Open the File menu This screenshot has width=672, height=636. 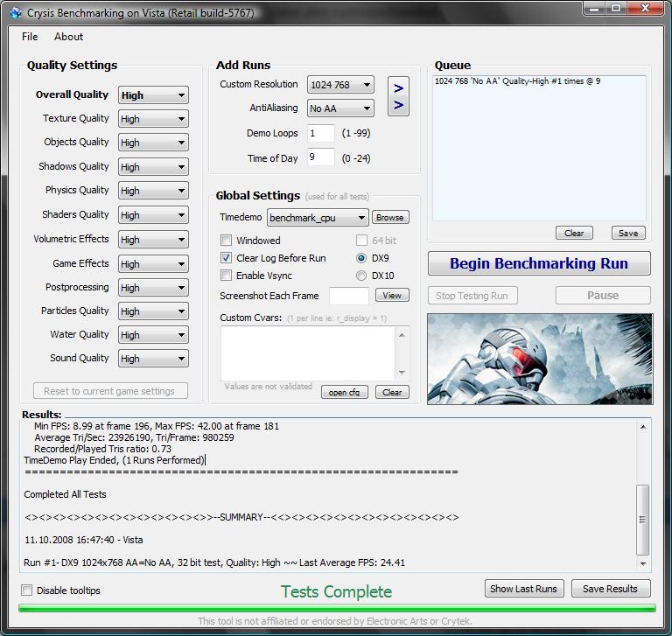(x=30, y=37)
